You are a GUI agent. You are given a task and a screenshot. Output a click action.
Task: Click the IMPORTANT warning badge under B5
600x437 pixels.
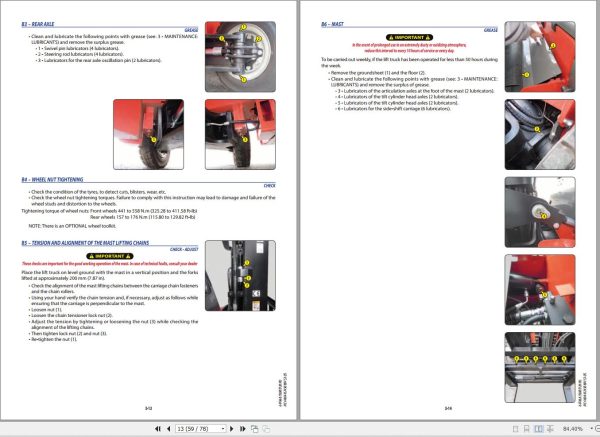(110, 256)
